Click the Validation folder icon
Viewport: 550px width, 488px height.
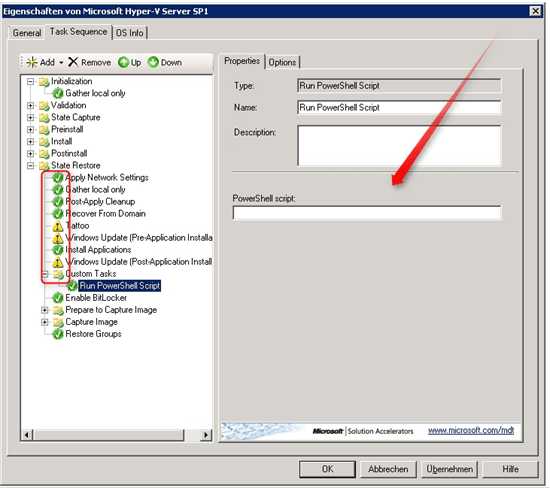tap(44, 106)
